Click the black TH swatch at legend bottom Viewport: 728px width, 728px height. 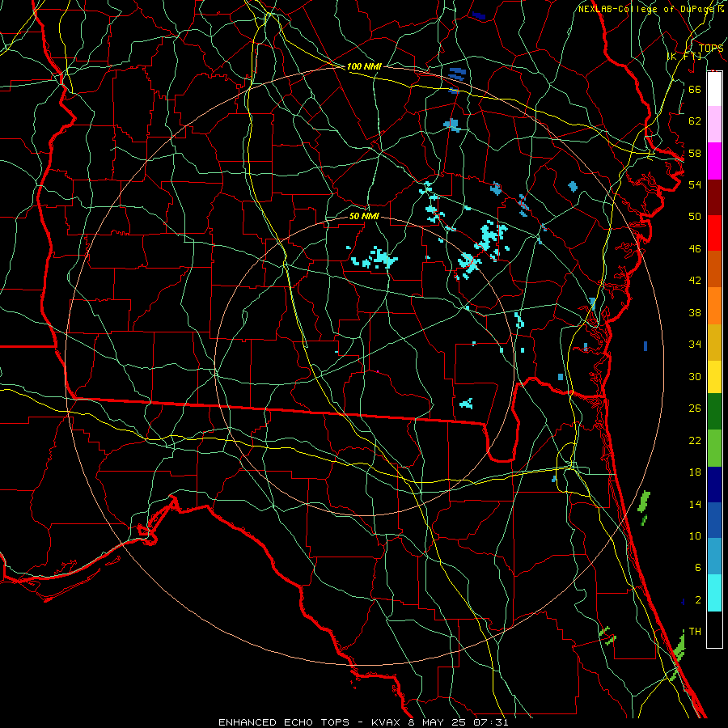714,629
